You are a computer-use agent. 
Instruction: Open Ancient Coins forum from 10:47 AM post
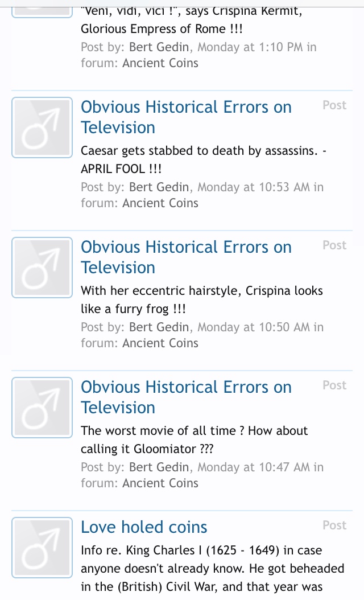[160, 483]
